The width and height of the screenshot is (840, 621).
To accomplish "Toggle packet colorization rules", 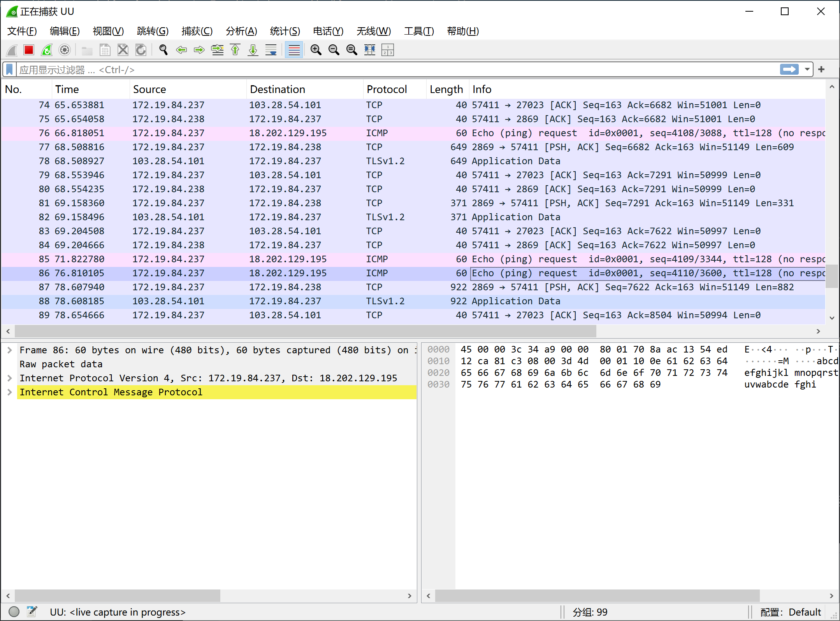I will (294, 50).
